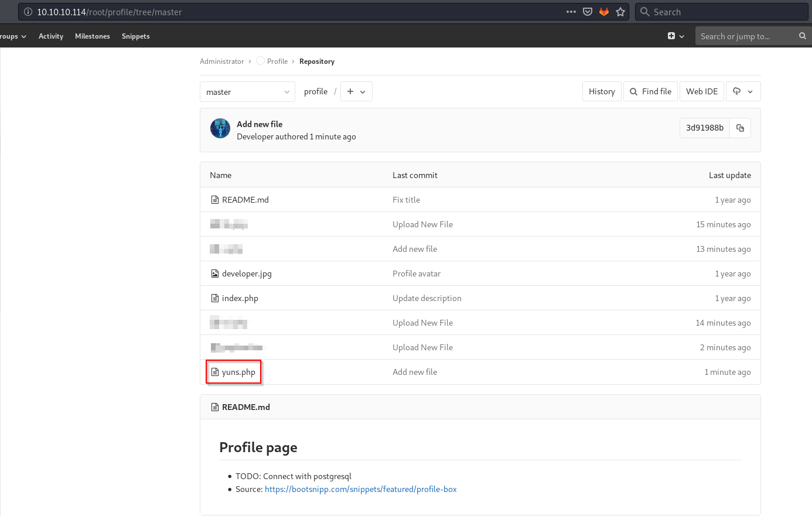Open the 'Fix title' commit message
This screenshot has height=516, width=812.
406,200
